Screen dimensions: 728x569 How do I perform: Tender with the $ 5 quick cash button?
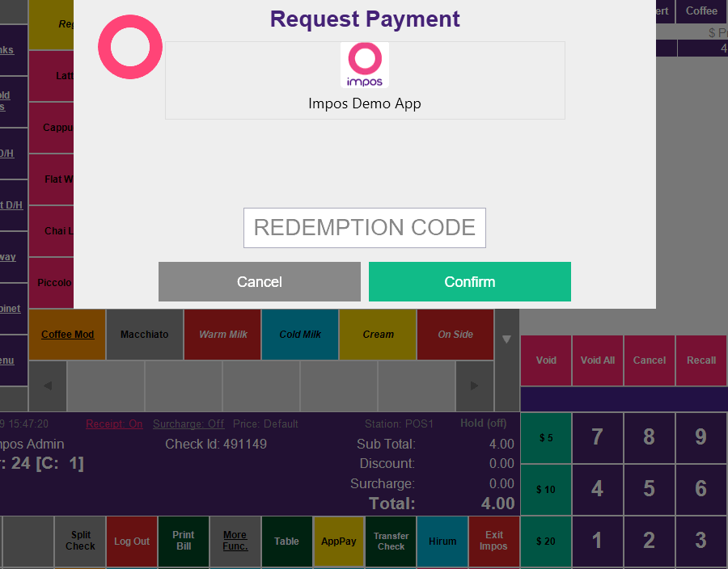click(x=546, y=438)
